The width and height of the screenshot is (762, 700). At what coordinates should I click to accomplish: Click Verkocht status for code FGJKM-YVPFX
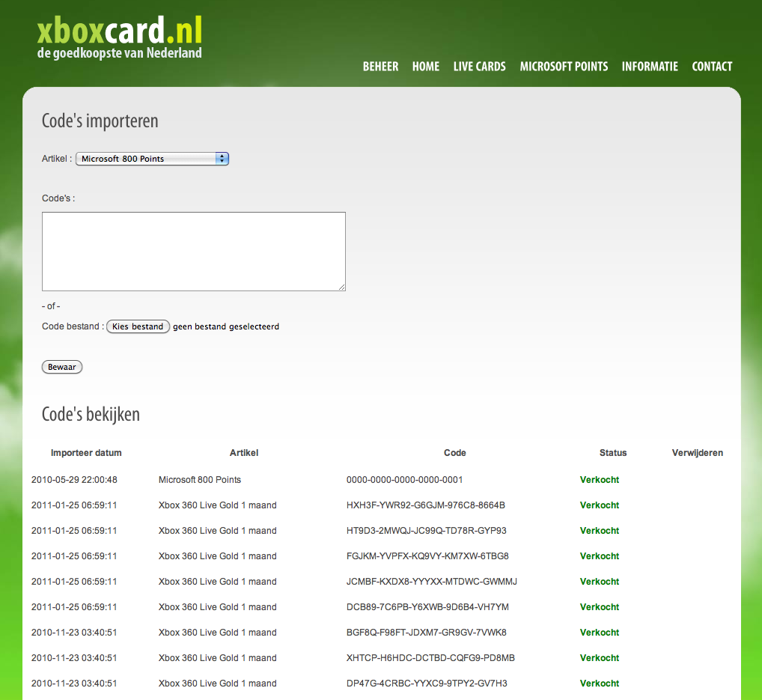[x=600, y=556]
